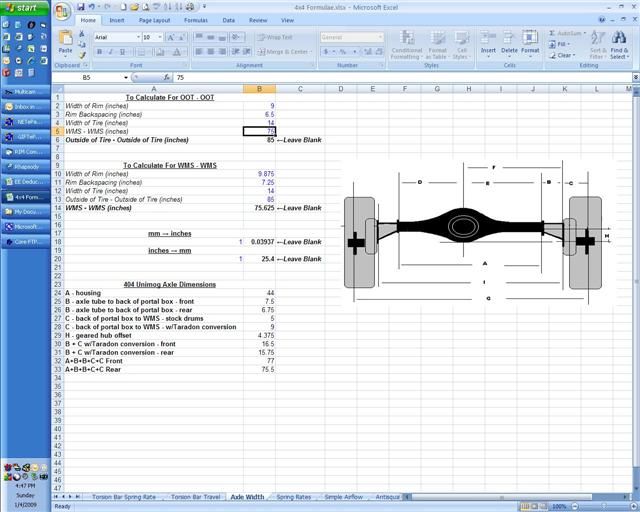
Task: Click the Delete cells icon
Action: pos(509,42)
